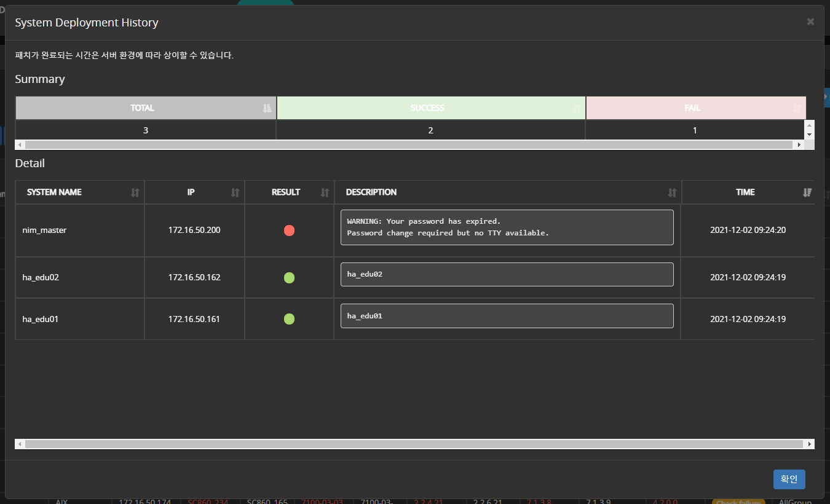Click sort icon in DESCRIPTION column
Screen dimensions: 830x504
pyautogui.click(x=672, y=192)
